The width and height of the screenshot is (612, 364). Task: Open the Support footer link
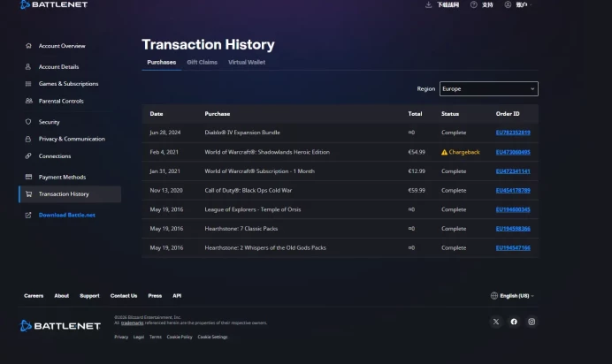click(89, 296)
